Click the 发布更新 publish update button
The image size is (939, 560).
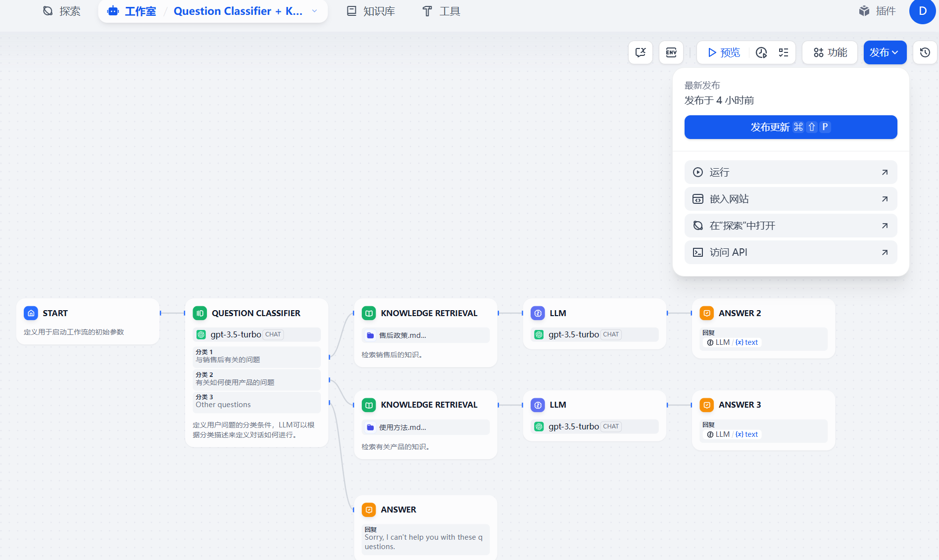click(791, 127)
